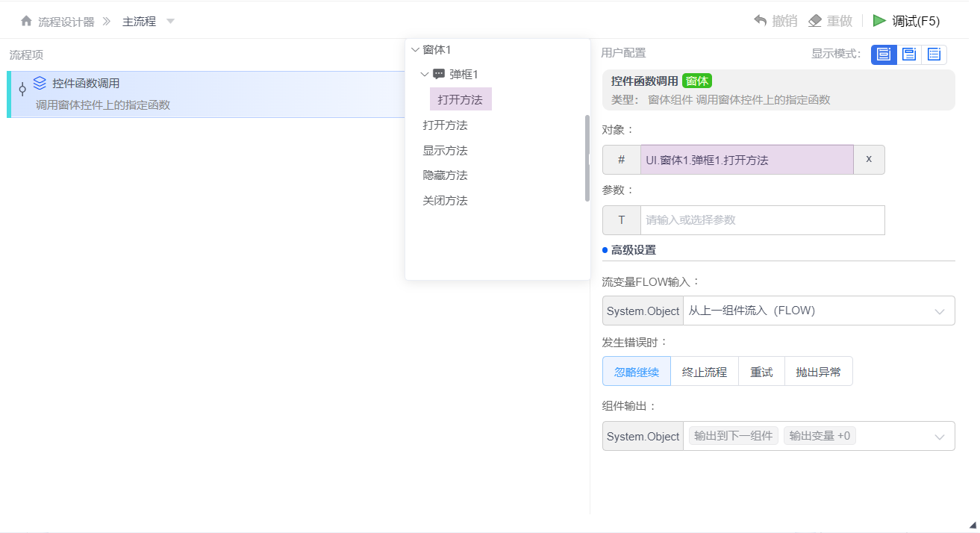Enable 重试 on error option
This screenshot has height=533, width=980.
(761, 371)
